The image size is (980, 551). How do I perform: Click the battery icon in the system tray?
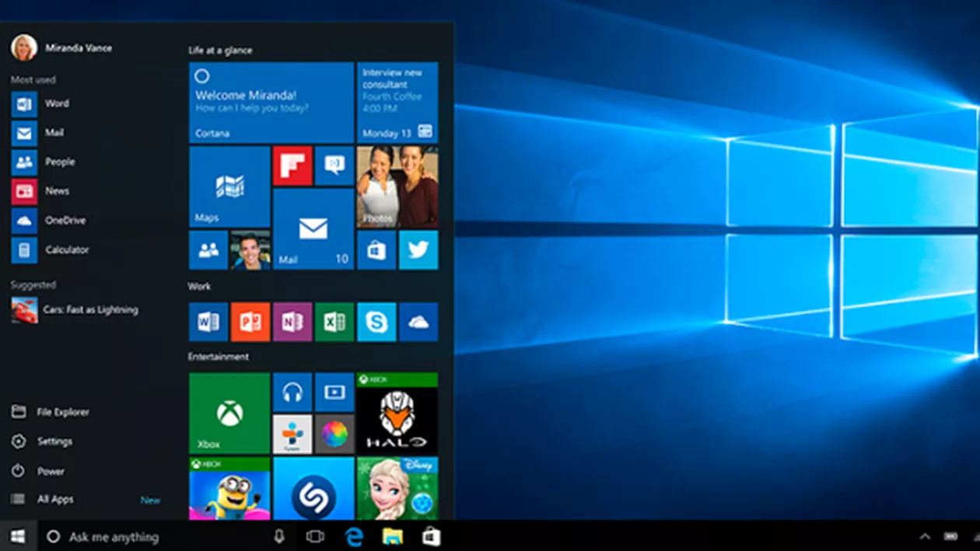[950, 536]
